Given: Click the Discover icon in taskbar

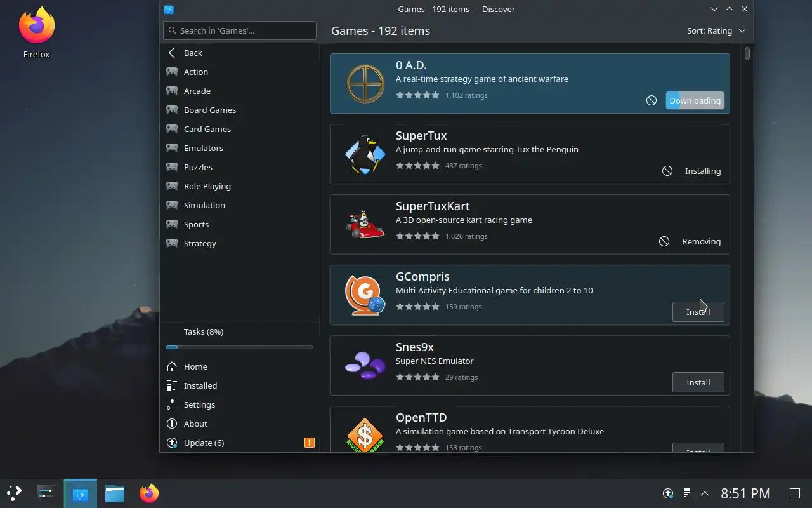Looking at the screenshot, I should tap(81, 493).
